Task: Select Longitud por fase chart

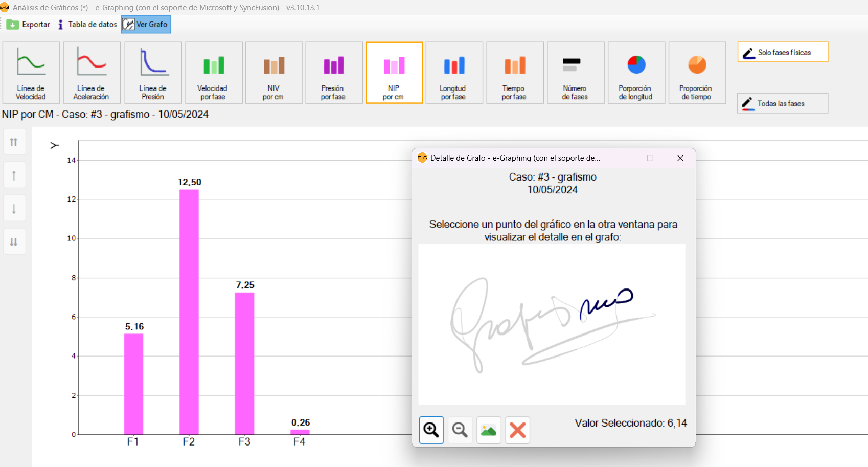Action: (453, 73)
